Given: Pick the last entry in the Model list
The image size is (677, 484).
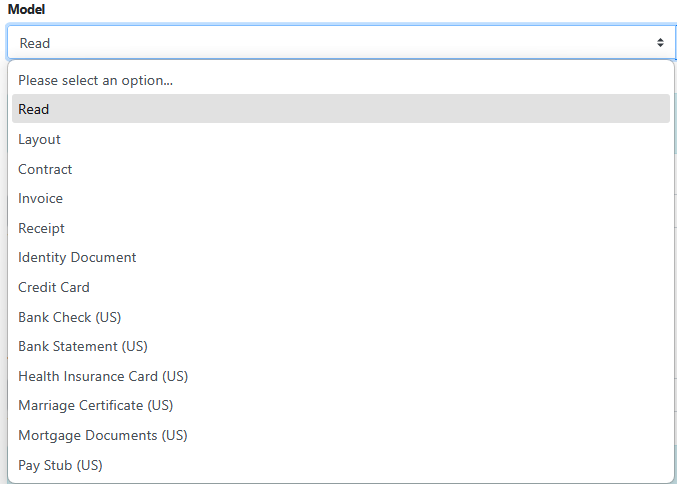Looking at the screenshot, I should tap(60, 465).
